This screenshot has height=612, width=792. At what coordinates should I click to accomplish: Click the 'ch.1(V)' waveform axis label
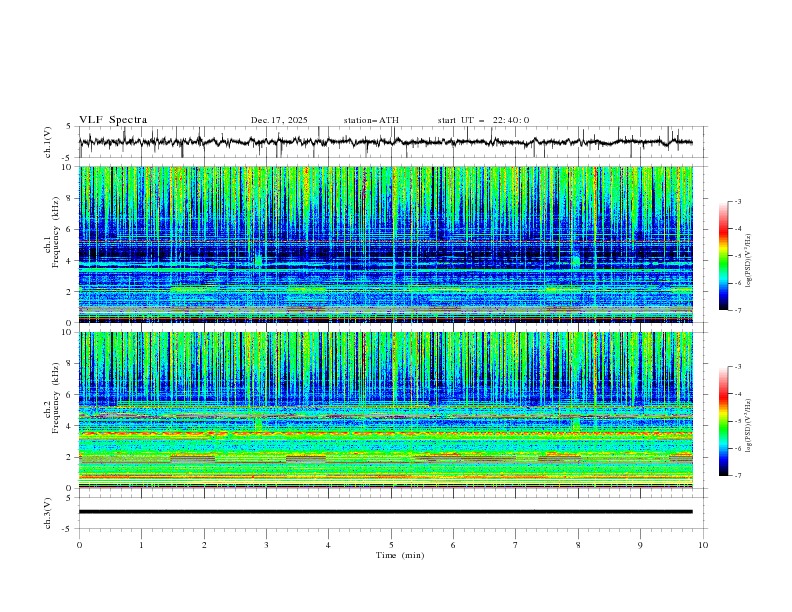[x=48, y=142]
